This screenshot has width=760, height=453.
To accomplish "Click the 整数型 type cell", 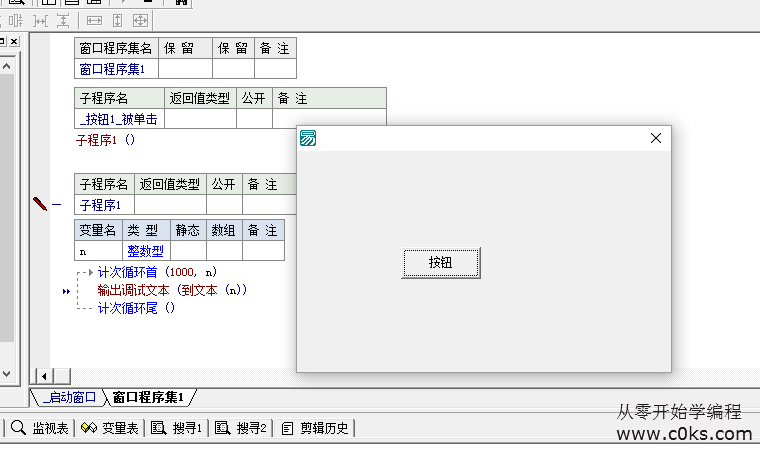I will (145, 252).
